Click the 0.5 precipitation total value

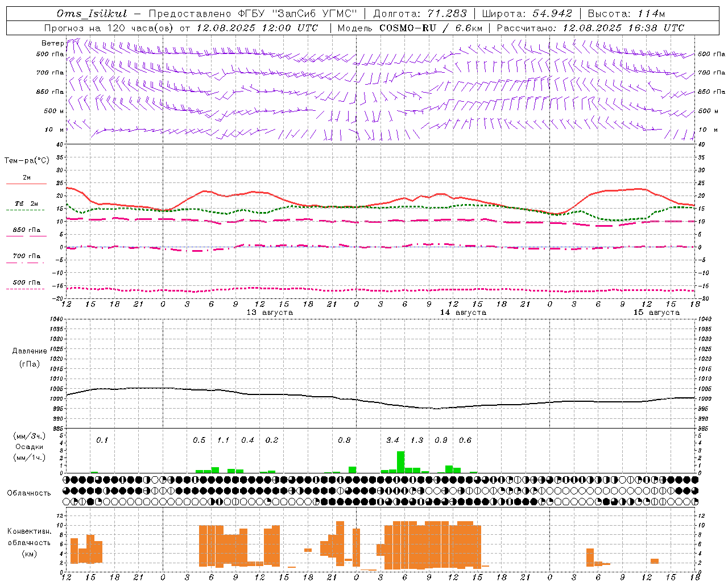tap(199, 440)
